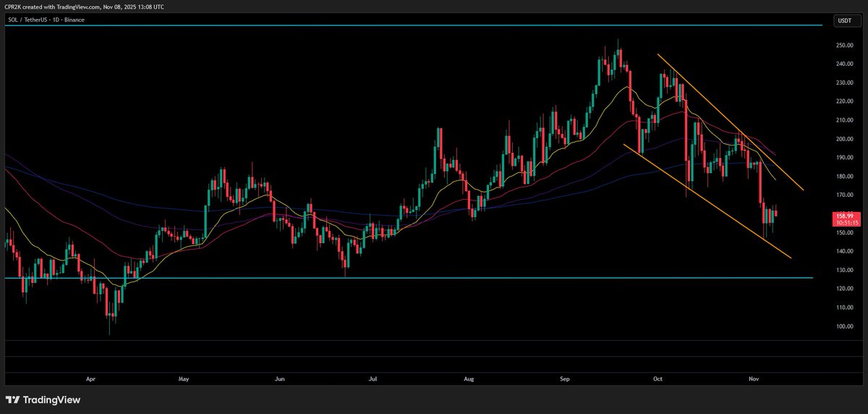Click the candle countdown 10:51:15
Screen dimensions: 868x414
tap(846, 222)
